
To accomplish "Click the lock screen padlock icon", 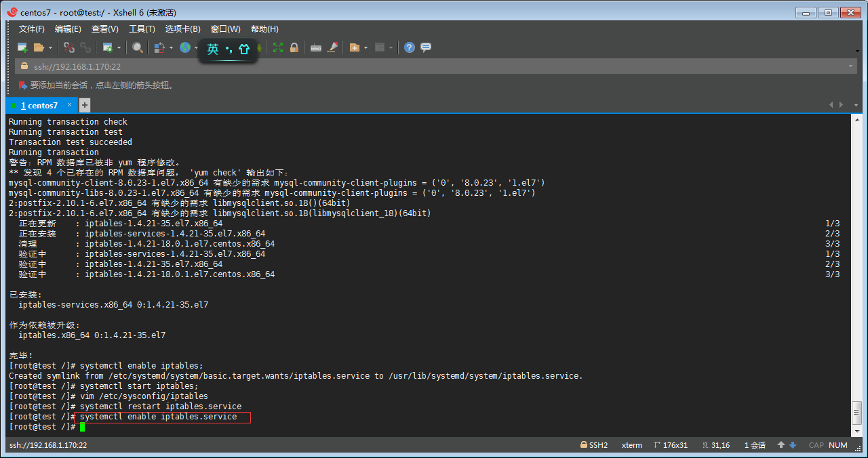I will 294,47.
